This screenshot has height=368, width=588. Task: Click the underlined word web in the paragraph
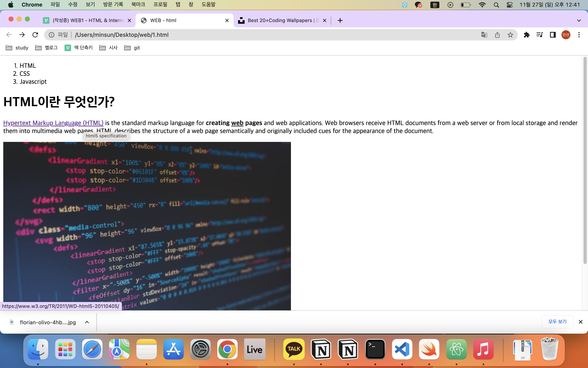pos(237,123)
